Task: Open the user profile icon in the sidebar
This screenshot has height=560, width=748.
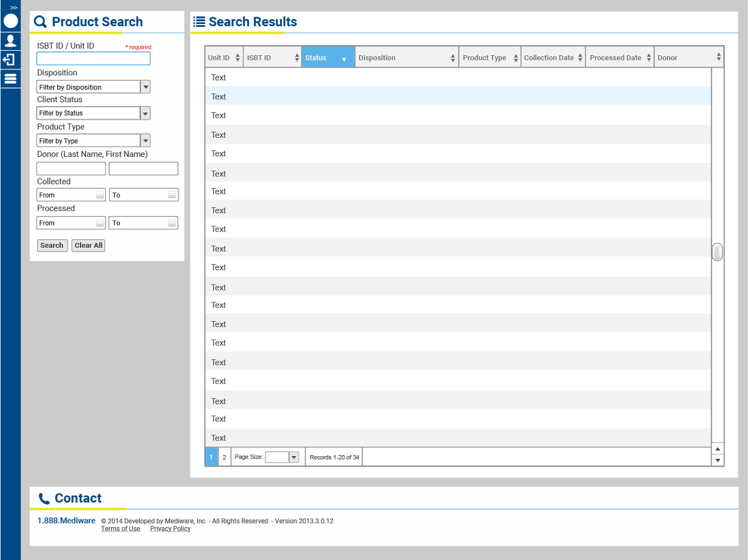Action: click(10, 40)
